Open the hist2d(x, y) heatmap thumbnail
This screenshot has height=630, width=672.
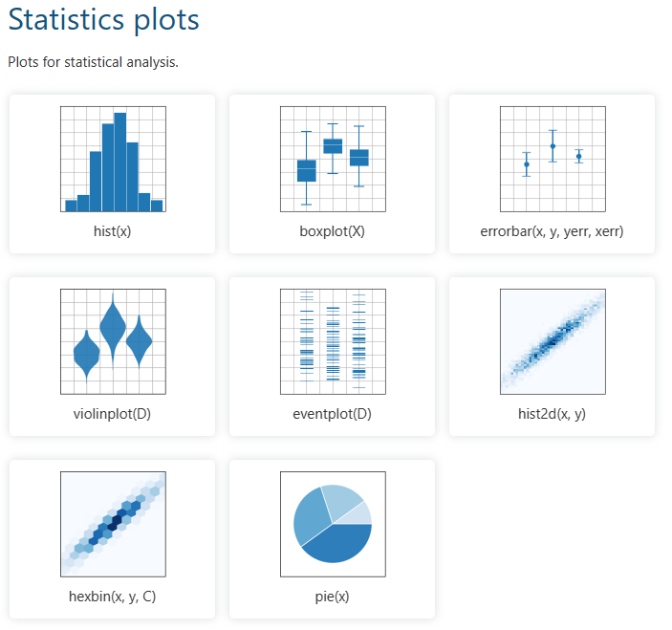(553, 341)
